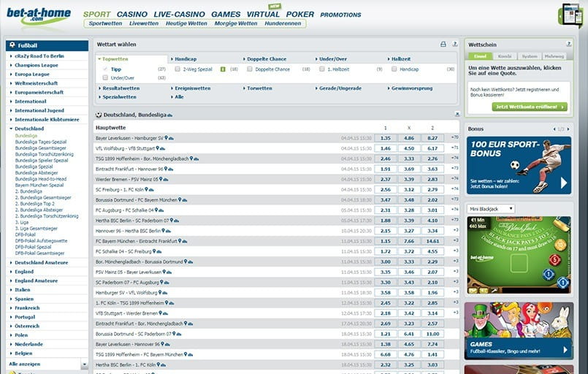The width and height of the screenshot is (588, 374).
Task: Collapse the Deutschland, Bundesliga section icon
Action: 457,114
